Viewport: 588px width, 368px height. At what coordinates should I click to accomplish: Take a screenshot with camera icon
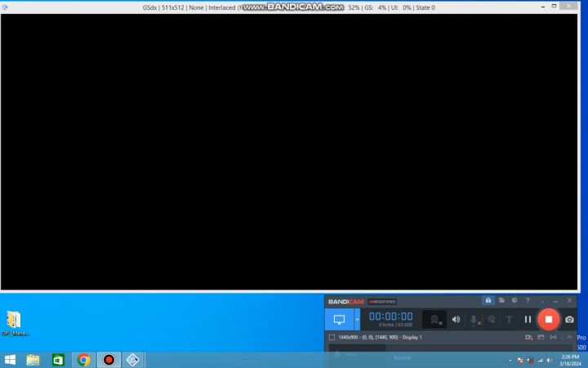click(569, 319)
